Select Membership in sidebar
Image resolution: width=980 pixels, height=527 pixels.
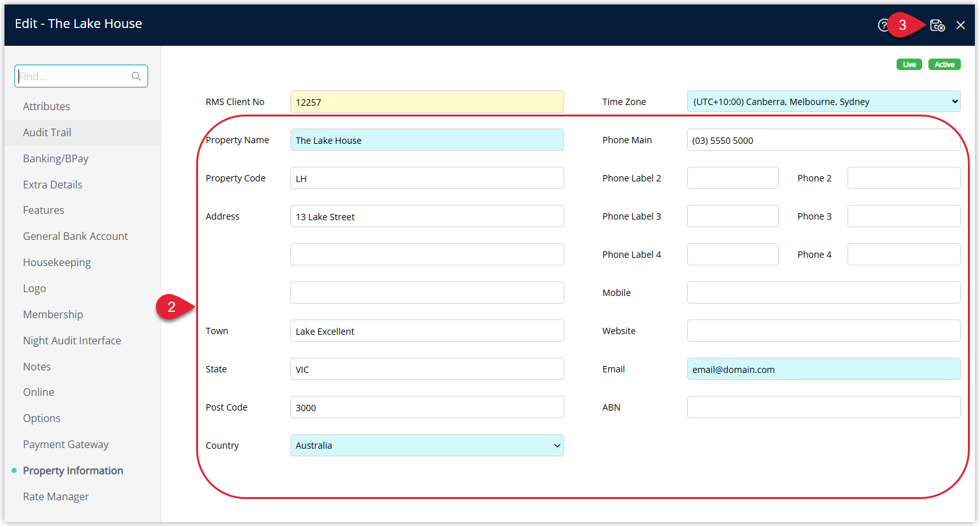click(53, 314)
